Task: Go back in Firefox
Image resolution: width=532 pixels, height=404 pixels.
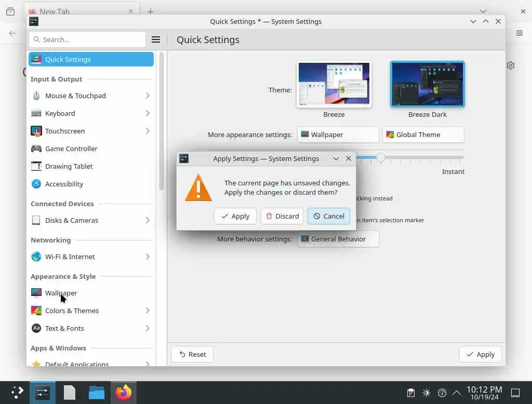Action: 12,33
